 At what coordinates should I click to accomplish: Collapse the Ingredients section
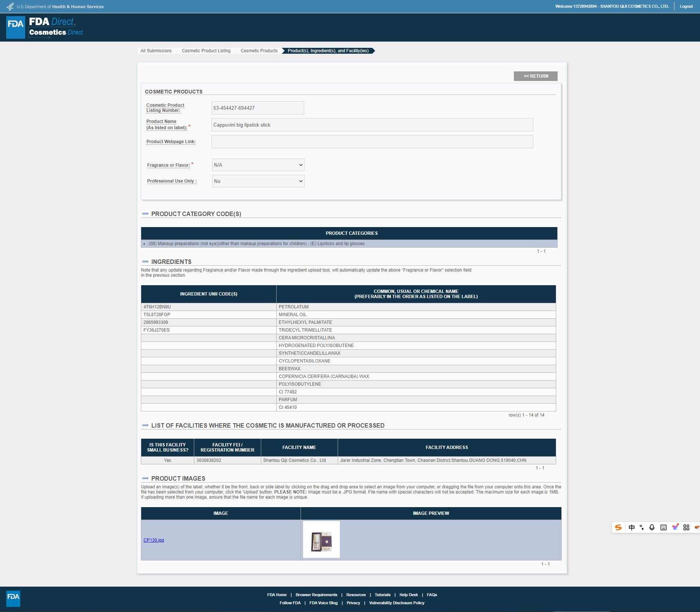145,262
